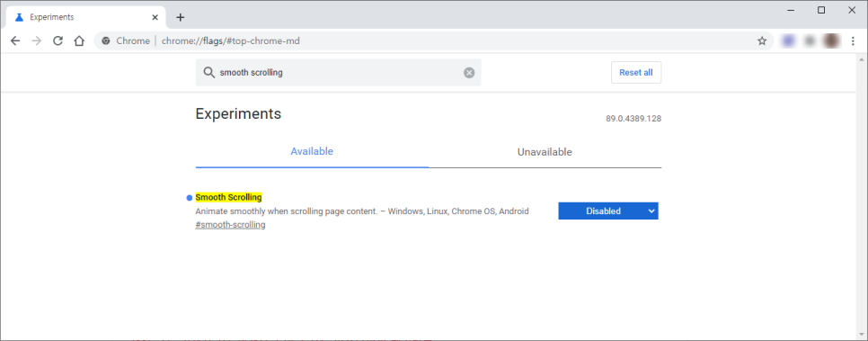Click the address bar URL
Viewport: 868px width, 341px height.
tap(231, 41)
